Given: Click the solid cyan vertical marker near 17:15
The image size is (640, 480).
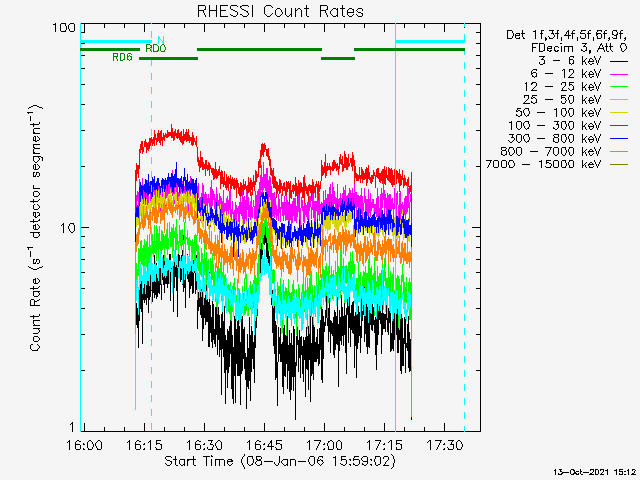Looking at the screenshot, I should click(x=395, y=227).
